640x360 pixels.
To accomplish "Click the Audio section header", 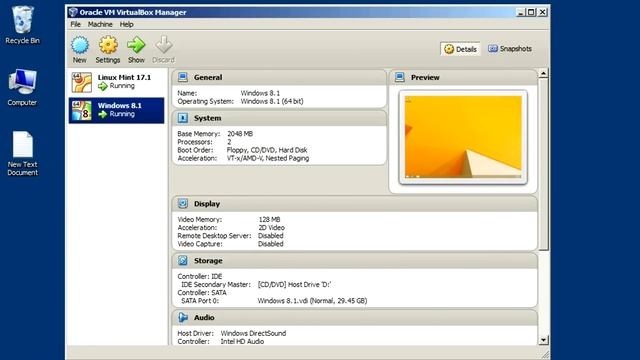I will point(355,317).
